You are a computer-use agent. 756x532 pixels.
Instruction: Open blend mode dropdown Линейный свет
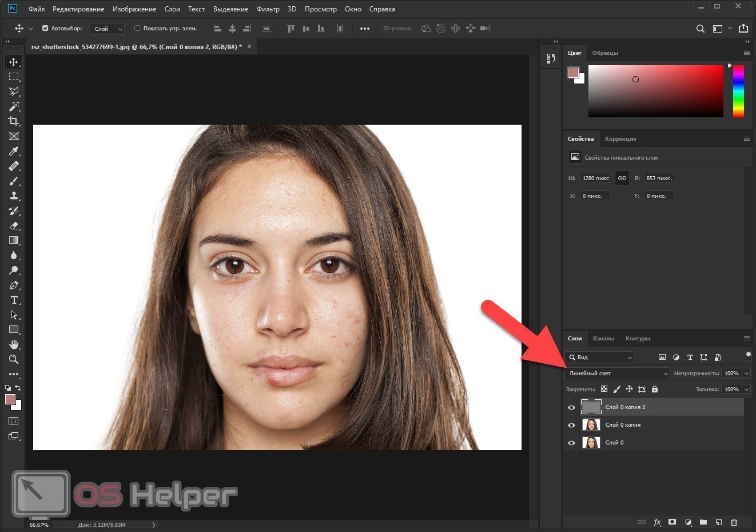point(617,373)
